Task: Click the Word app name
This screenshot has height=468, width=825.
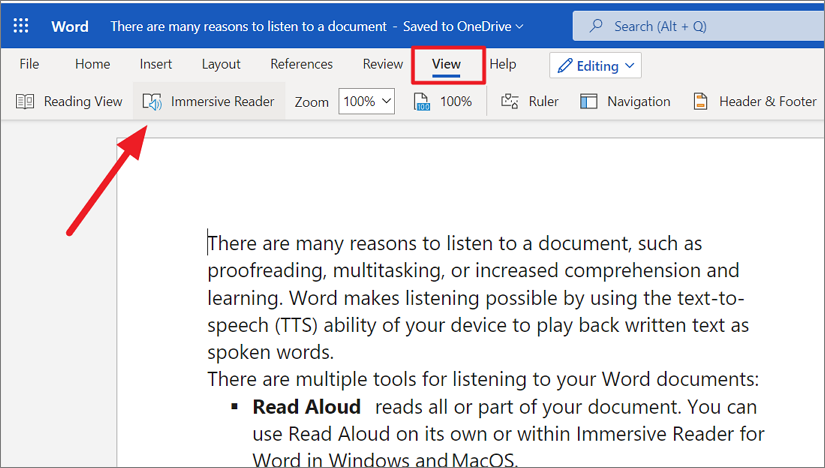Action: click(x=70, y=26)
